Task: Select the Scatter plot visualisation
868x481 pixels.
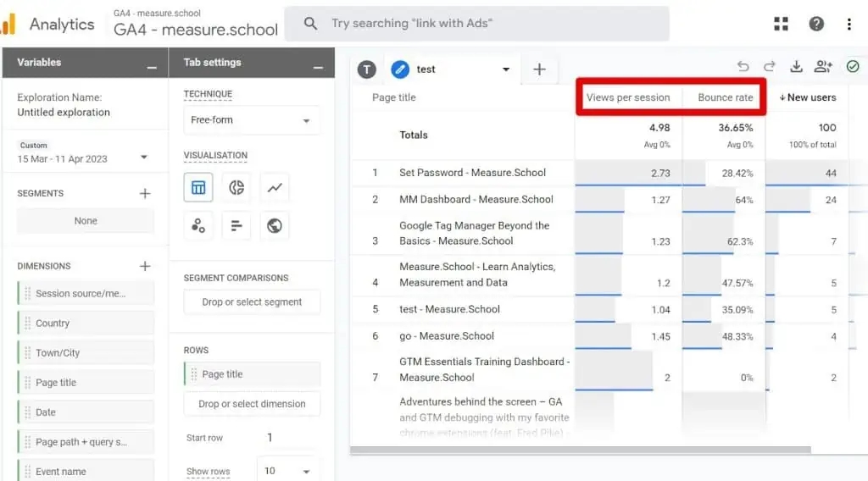Action: (198, 225)
